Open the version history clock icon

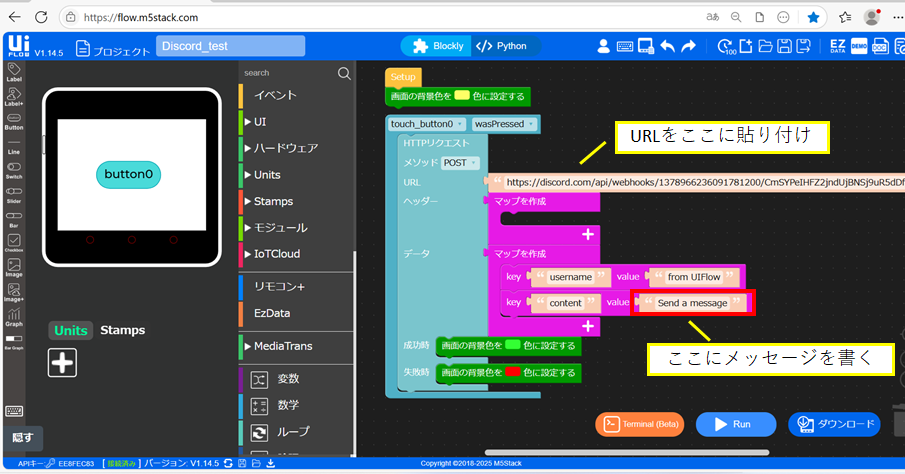[727, 46]
